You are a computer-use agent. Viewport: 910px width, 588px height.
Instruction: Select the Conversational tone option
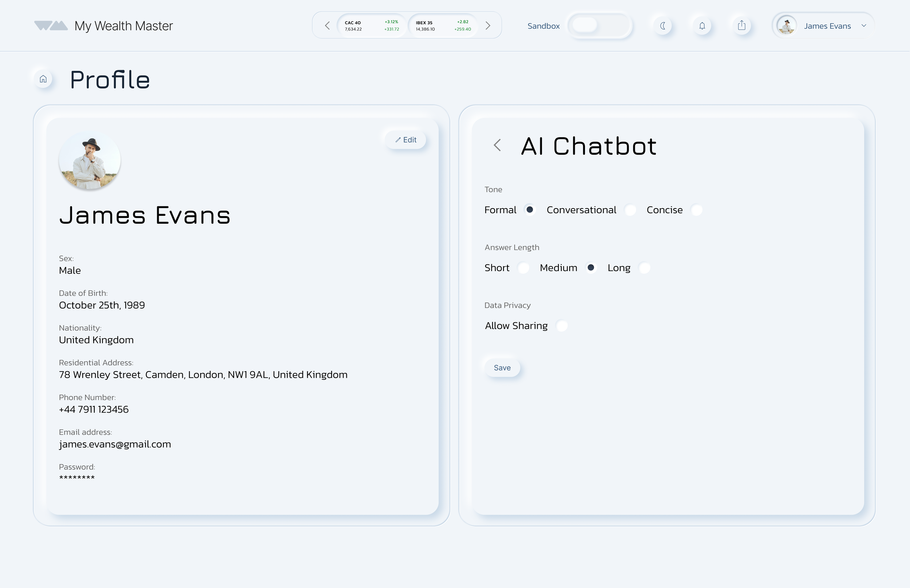tap(630, 210)
